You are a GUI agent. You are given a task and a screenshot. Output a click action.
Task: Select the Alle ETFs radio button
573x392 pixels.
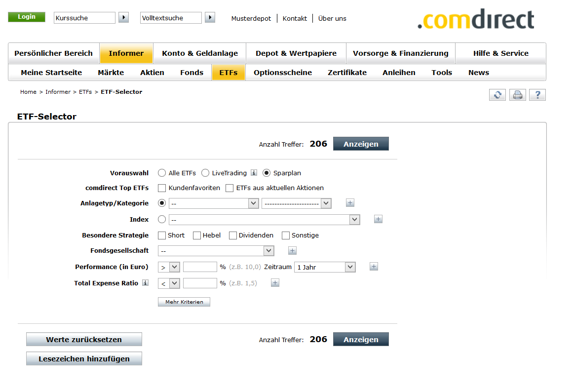(x=162, y=173)
